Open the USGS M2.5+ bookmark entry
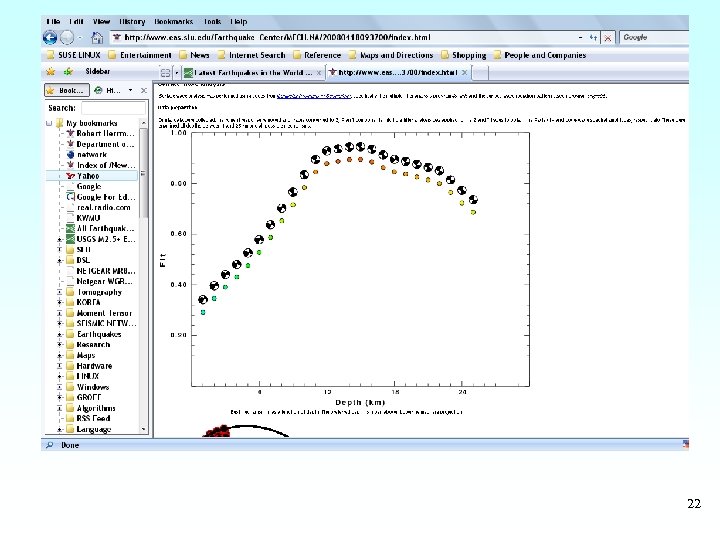 (x=105, y=239)
